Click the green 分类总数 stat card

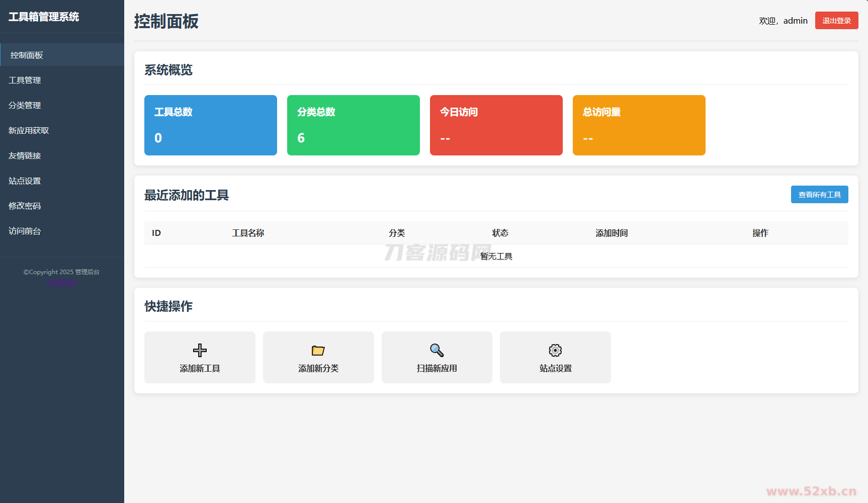tap(353, 125)
